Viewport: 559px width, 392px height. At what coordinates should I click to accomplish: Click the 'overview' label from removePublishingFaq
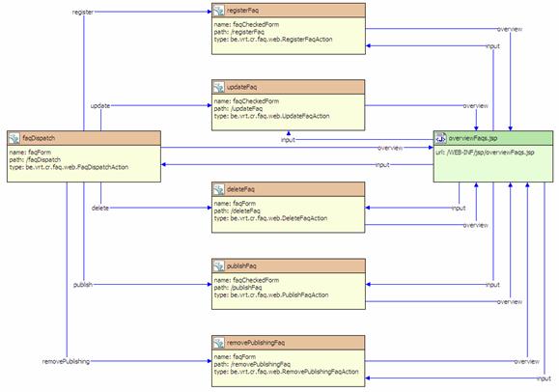click(526, 361)
